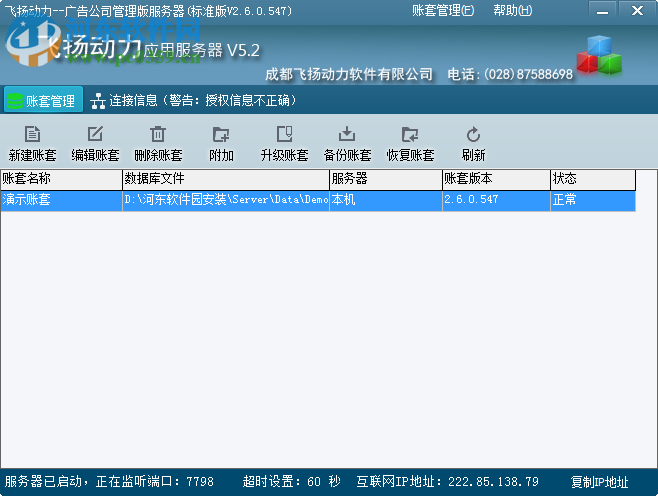Minimize the server window
This screenshot has width=658, height=496.
(603, 11)
